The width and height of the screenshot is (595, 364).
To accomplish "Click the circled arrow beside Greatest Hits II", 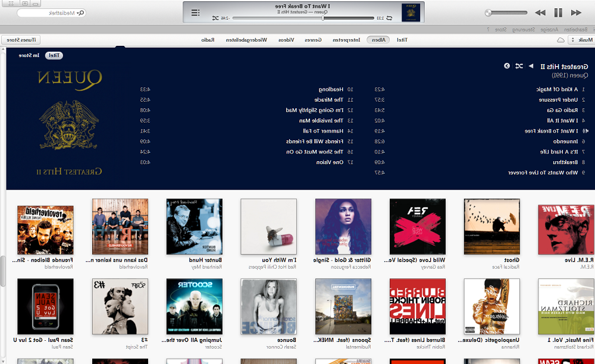I will click(x=506, y=66).
